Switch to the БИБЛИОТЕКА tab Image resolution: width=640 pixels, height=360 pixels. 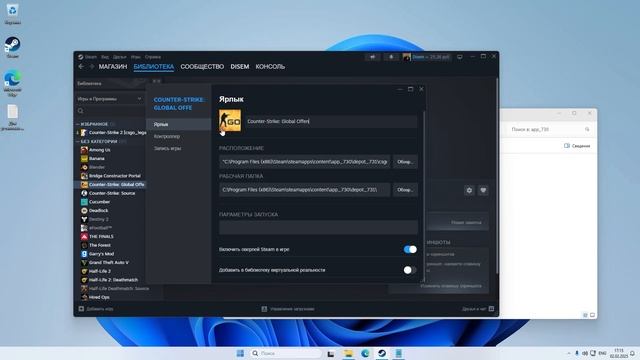click(154, 67)
